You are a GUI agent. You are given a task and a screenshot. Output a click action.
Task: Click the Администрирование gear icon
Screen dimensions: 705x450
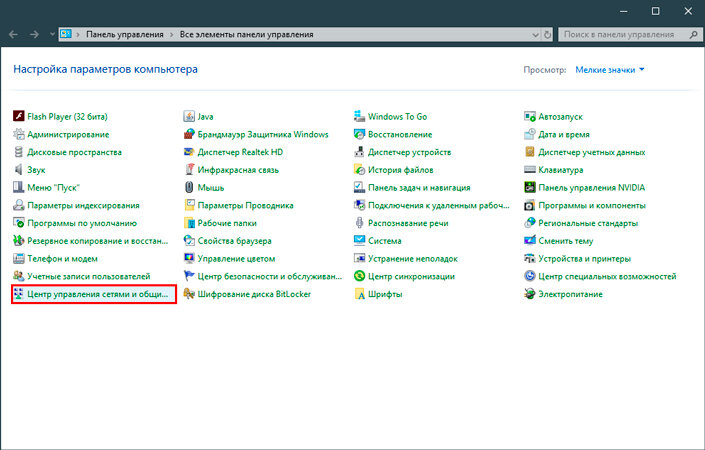(x=18, y=134)
